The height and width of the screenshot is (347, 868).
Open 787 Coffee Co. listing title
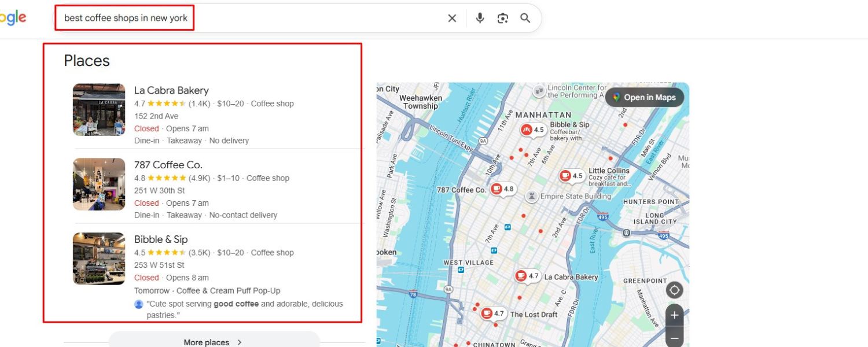[x=168, y=165]
